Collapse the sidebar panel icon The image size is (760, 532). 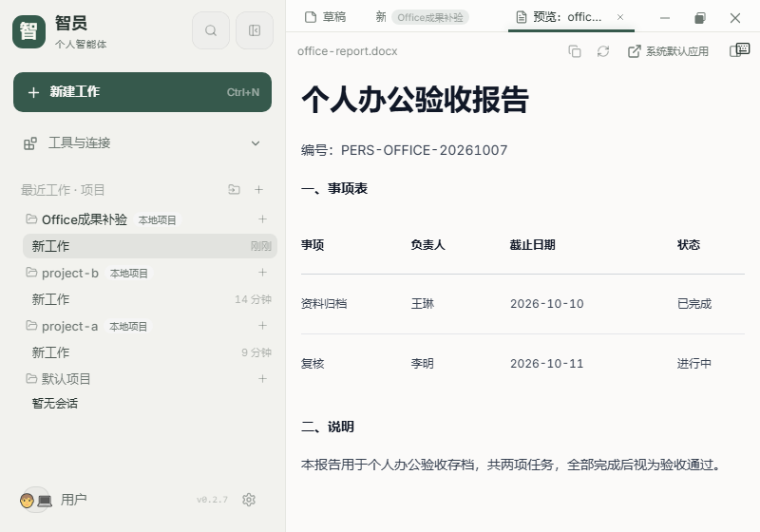[255, 30]
